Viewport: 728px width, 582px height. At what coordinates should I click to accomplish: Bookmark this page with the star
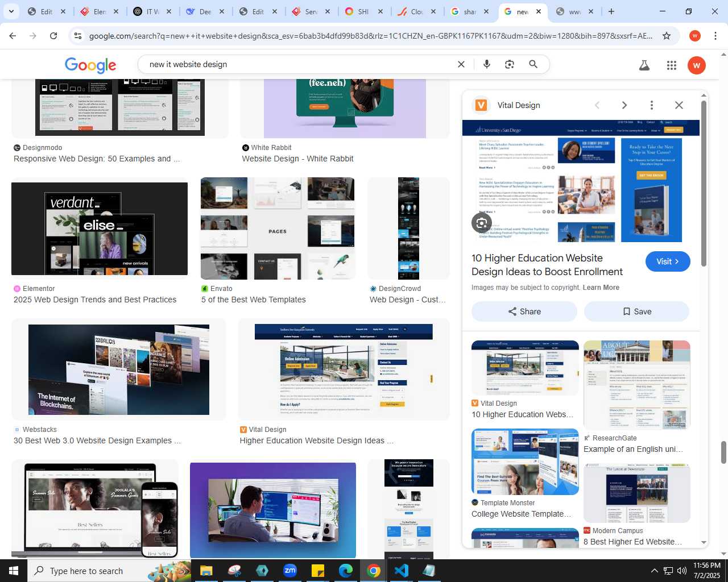click(667, 36)
